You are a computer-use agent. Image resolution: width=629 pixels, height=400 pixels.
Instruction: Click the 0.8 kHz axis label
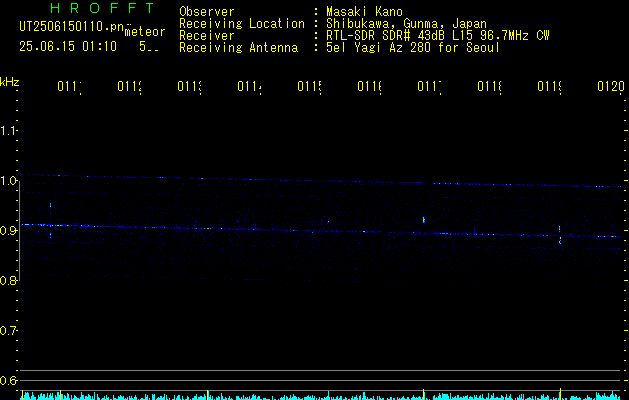(8, 280)
